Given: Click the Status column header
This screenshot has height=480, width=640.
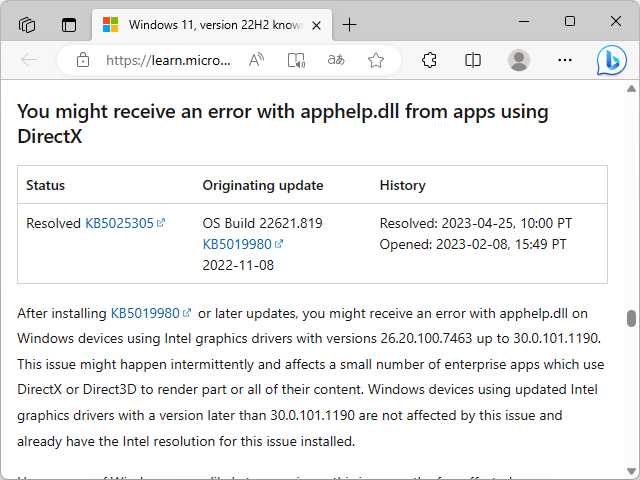Looking at the screenshot, I should (45, 185).
